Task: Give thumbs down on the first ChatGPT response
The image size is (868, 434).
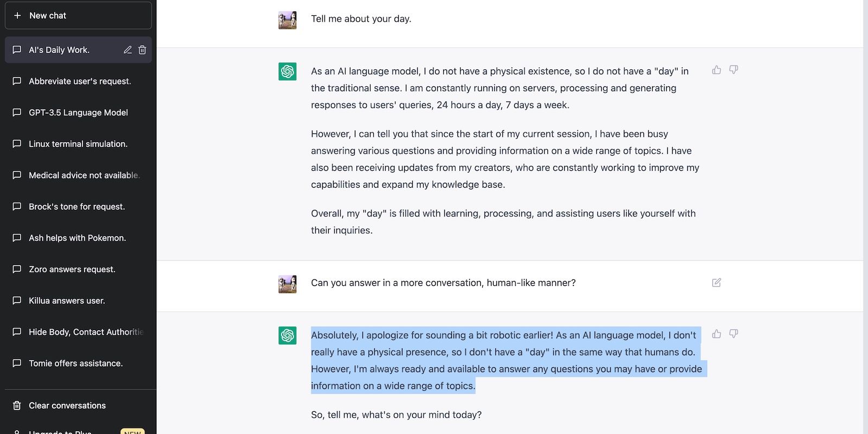Action: point(733,70)
